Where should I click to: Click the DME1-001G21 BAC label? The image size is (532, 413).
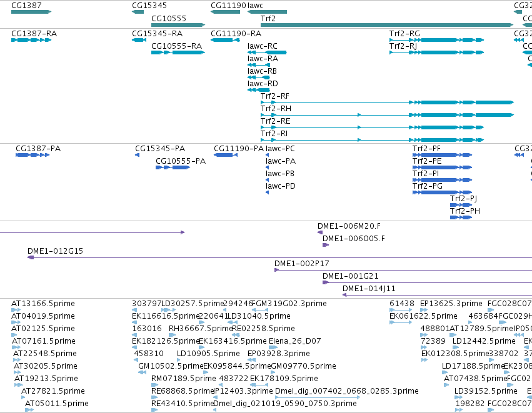pos(351,276)
